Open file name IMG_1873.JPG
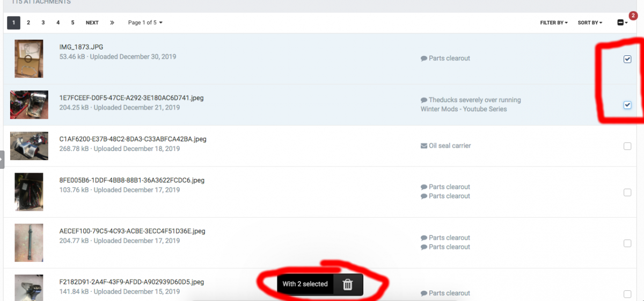Image resolution: width=644 pixels, height=301 pixels. point(81,47)
